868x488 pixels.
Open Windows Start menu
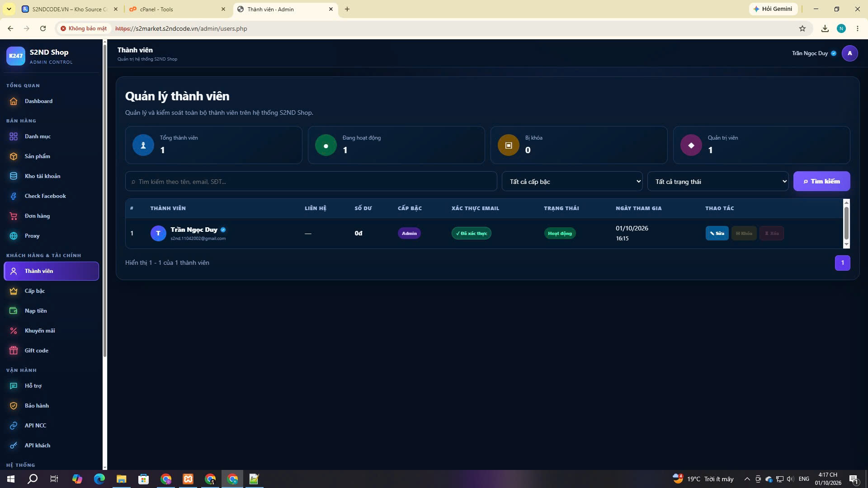11,479
